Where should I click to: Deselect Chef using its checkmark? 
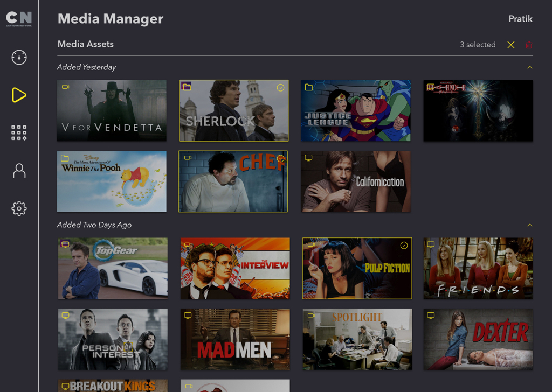(x=280, y=158)
